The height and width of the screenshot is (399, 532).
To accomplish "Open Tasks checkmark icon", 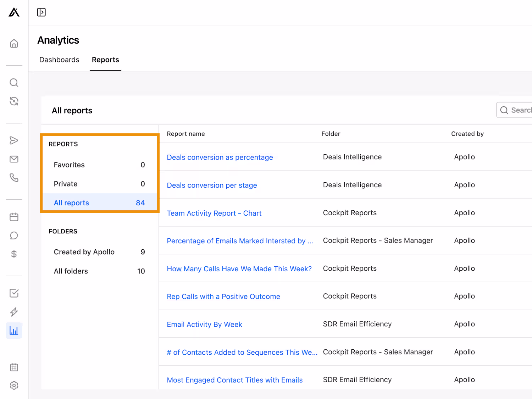I will click(x=14, y=293).
